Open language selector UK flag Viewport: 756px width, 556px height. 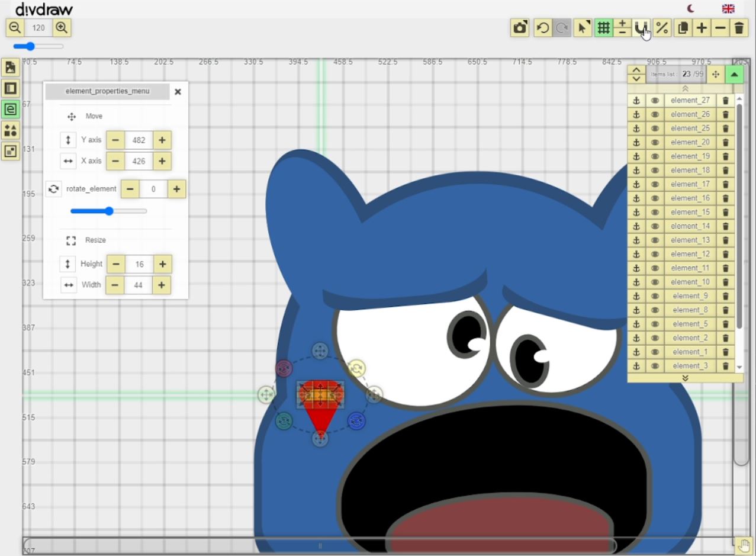click(728, 8)
